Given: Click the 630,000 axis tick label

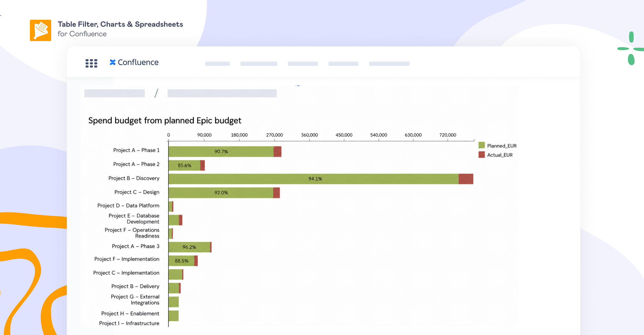Looking at the screenshot, I should pos(413,135).
